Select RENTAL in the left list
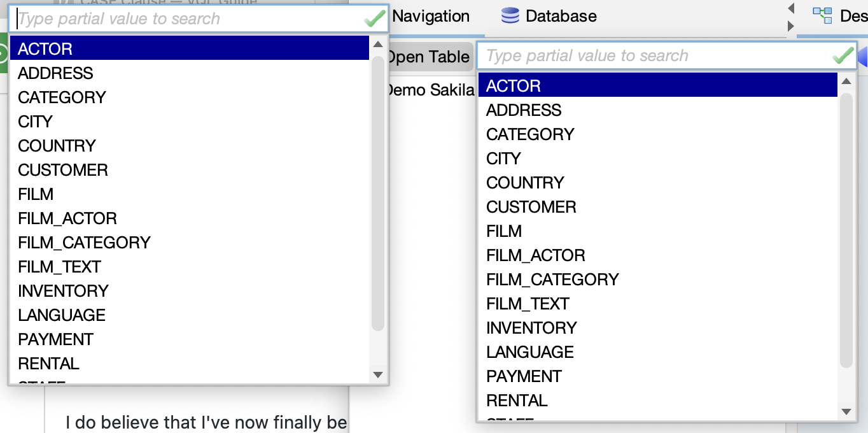This screenshot has width=868, height=433. coord(190,363)
